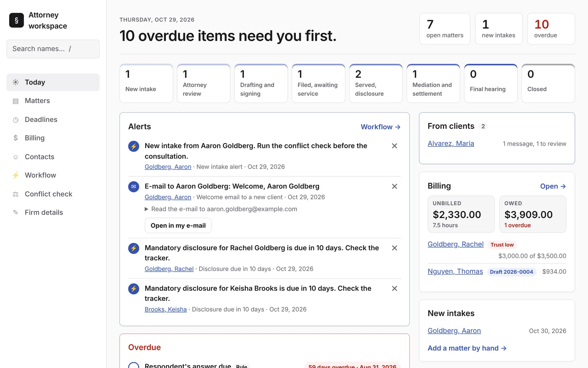Open the New intake stage card
The height and width of the screenshot is (368, 588).
(x=146, y=84)
